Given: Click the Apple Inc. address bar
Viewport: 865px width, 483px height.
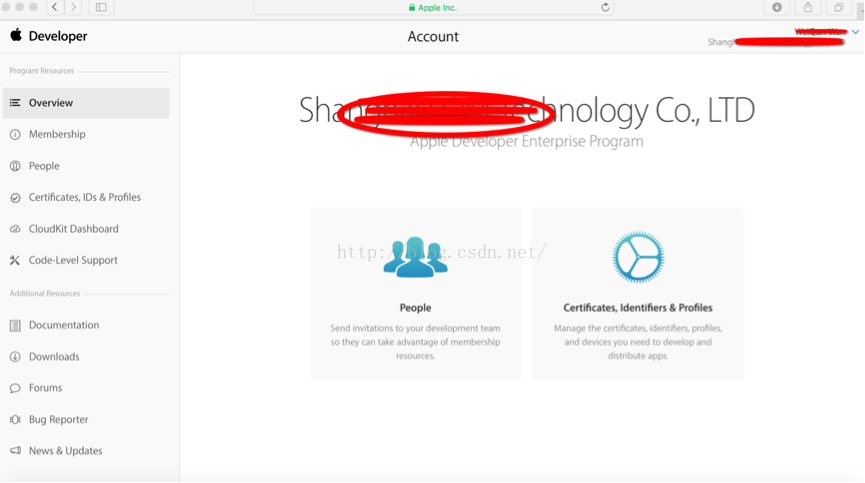Looking at the screenshot, I should pos(433,8).
